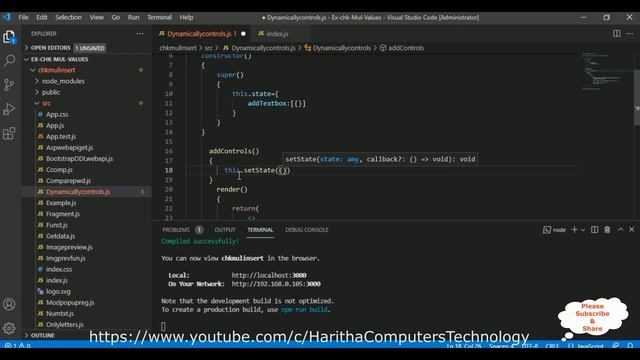This screenshot has height=360, width=640.
Task: Open the Edit menu
Action: tap(42, 17)
